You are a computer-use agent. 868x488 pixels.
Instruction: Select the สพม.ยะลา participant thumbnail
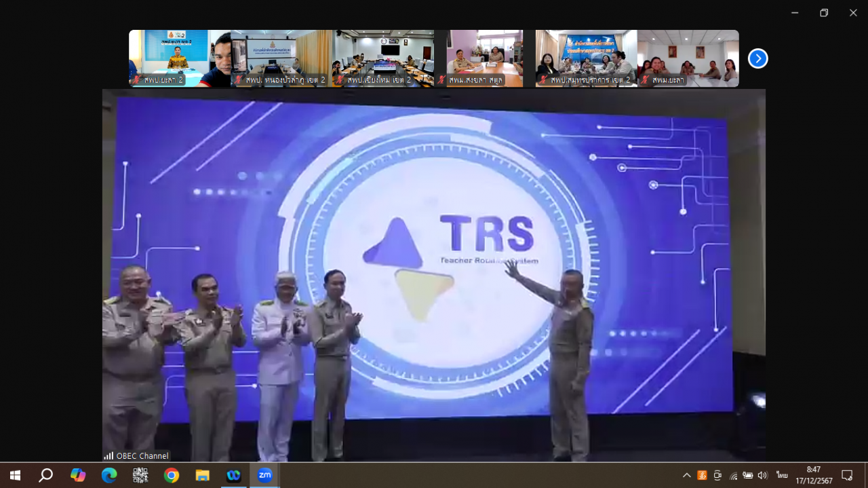[x=688, y=58]
